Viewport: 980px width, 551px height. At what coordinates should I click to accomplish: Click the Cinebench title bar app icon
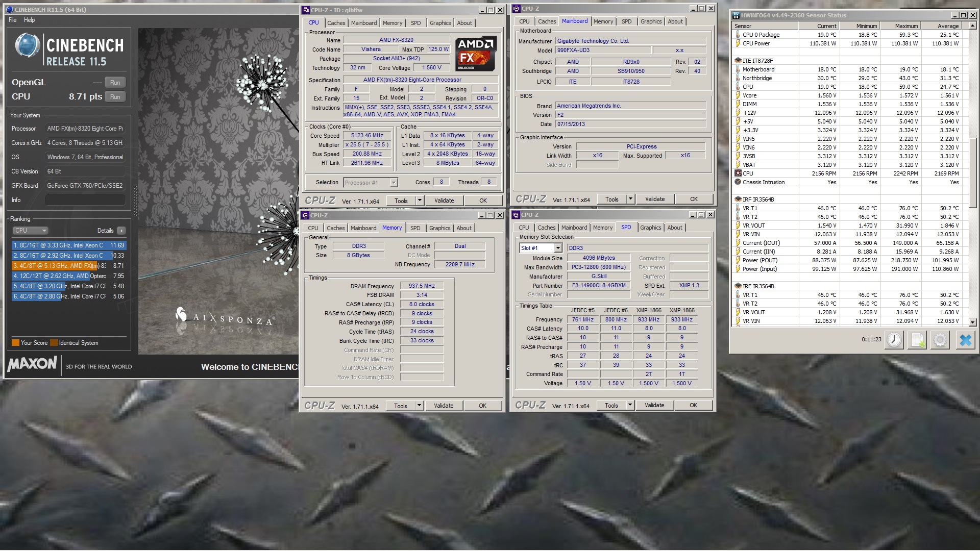[10, 10]
